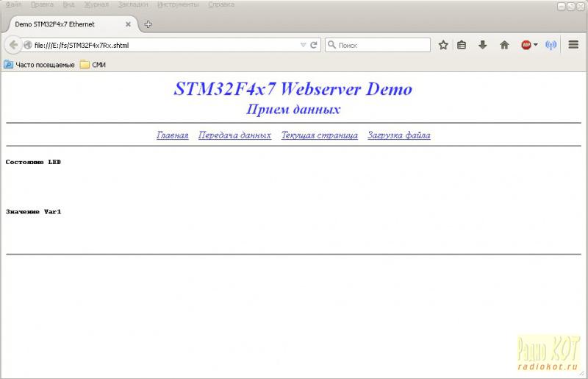
Task: Open the search engine magnifier dropdown
Action: point(332,45)
